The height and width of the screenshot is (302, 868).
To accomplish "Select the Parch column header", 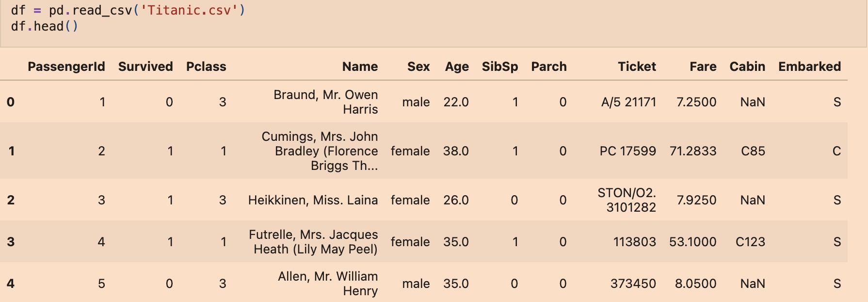I will click(549, 67).
